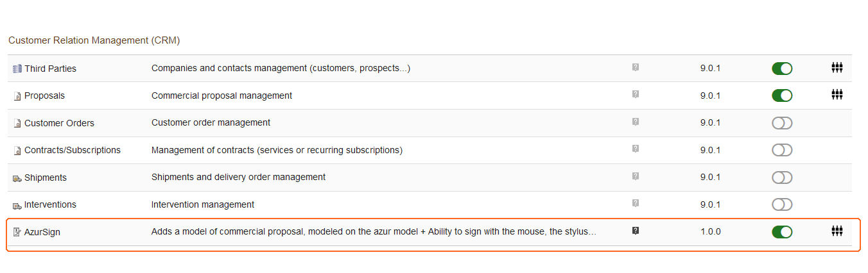Open Proposals setup configuration icon
Screen dimensions: 868x273
coord(837,95)
